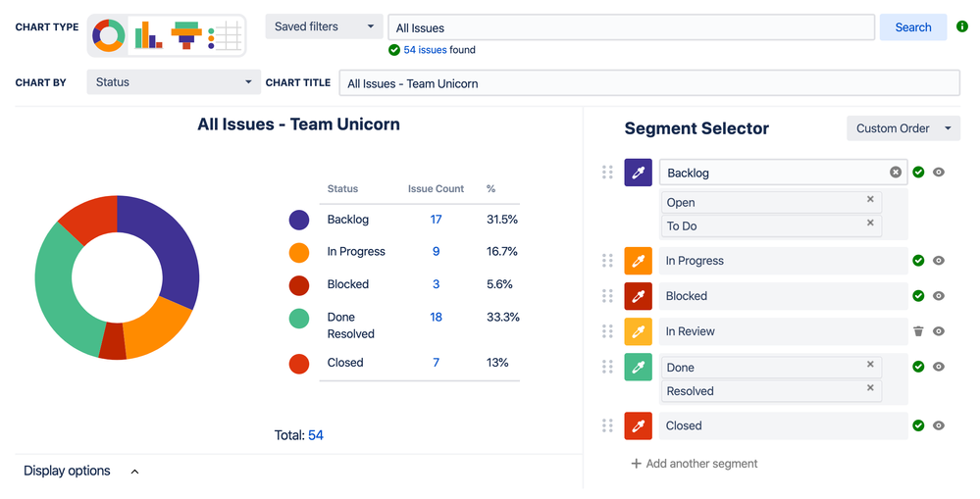Click green checkmark on Backlog segment
The image size is (980, 499).
918,173
